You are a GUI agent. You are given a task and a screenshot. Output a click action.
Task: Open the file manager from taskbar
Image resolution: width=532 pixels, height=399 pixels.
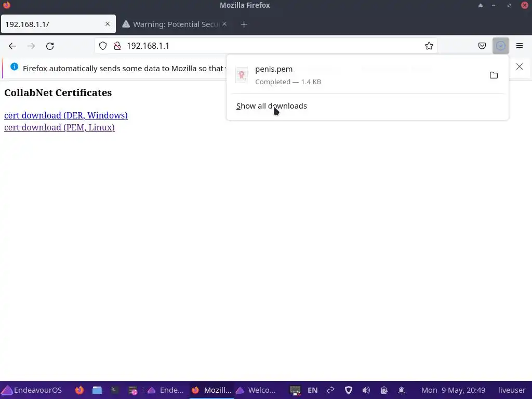click(x=97, y=390)
